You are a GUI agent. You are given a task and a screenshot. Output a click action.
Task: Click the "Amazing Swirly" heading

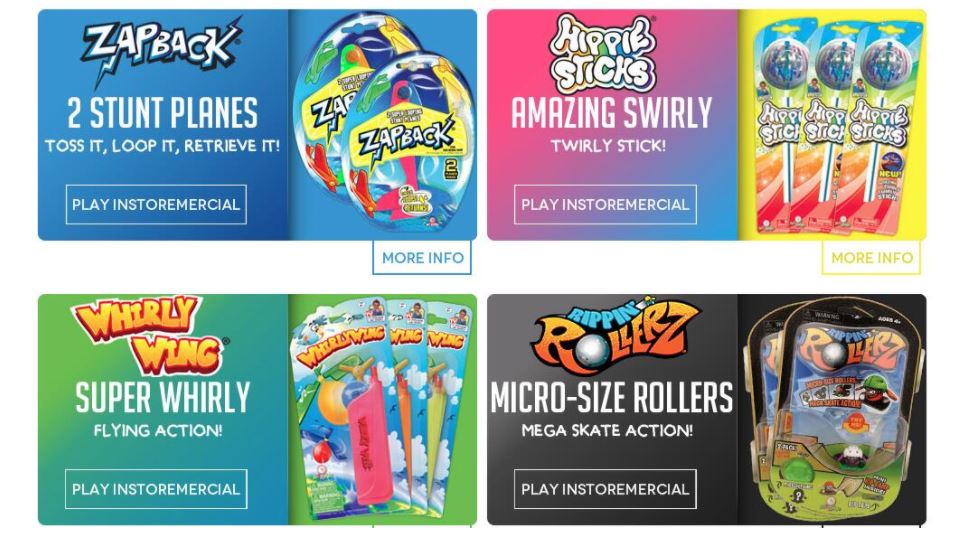pyautogui.click(x=612, y=113)
